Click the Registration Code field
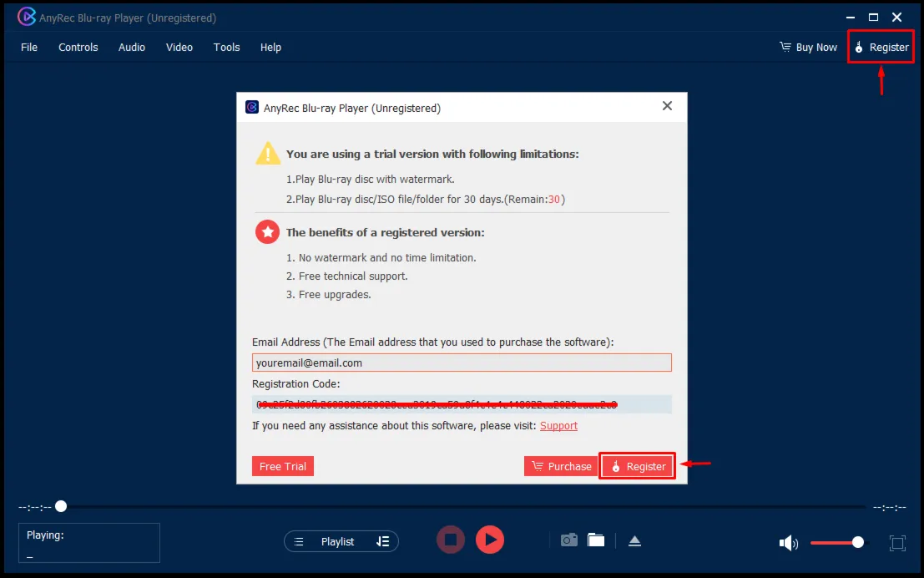 (x=462, y=404)
